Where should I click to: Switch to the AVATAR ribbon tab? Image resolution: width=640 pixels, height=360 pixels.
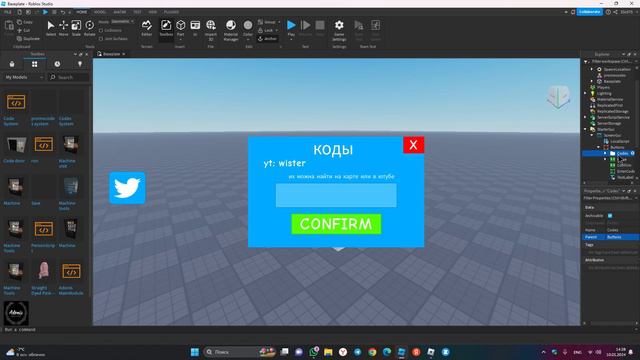[120, 12]
